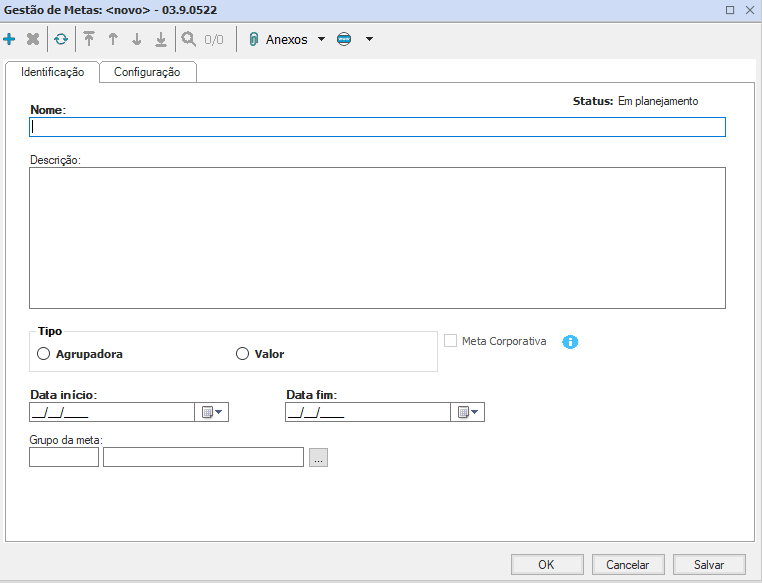Click inside the Nome text field
The image size is (762, 583).
[377, 127]
